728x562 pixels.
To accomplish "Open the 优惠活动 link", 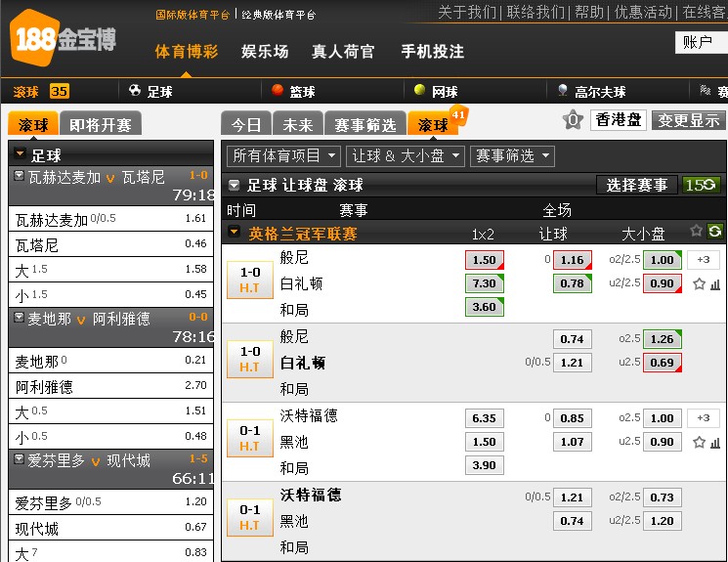I will point(643,12).
